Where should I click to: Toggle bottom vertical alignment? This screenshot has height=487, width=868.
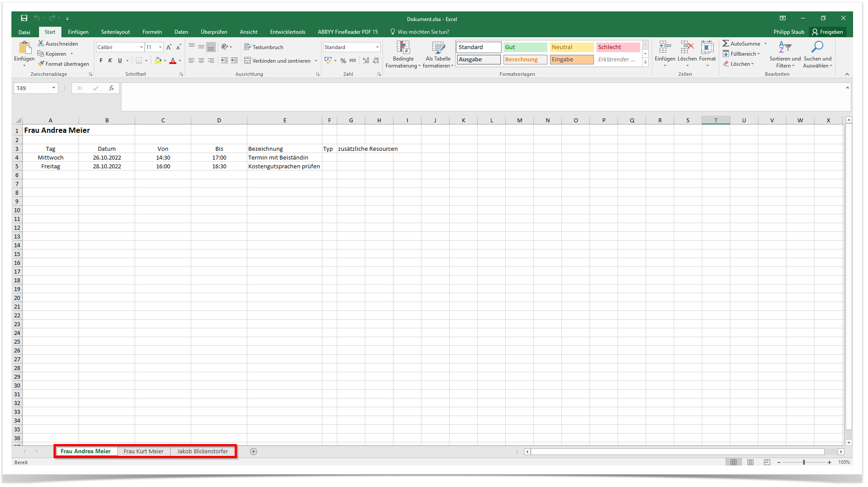[211, 47]
